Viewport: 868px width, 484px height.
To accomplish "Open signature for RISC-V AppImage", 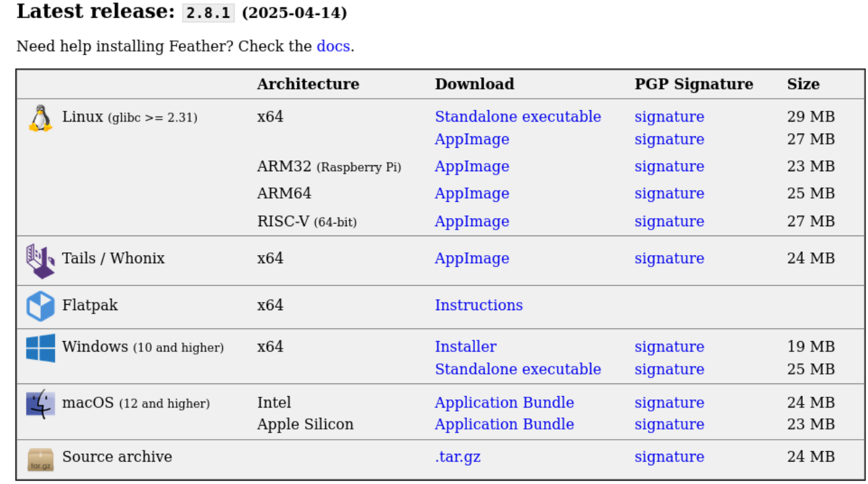I will pos(669,222).
